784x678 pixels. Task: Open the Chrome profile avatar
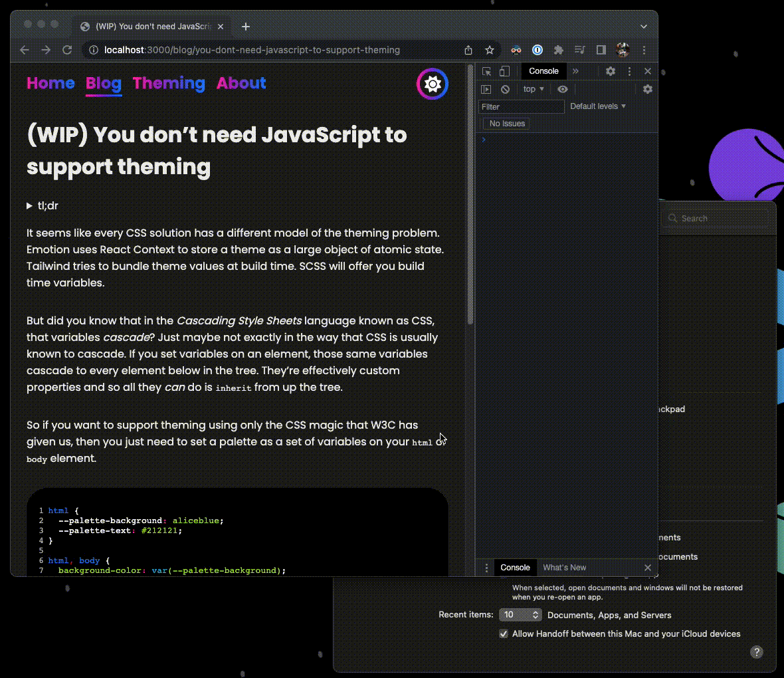click(x=623, y=50)
